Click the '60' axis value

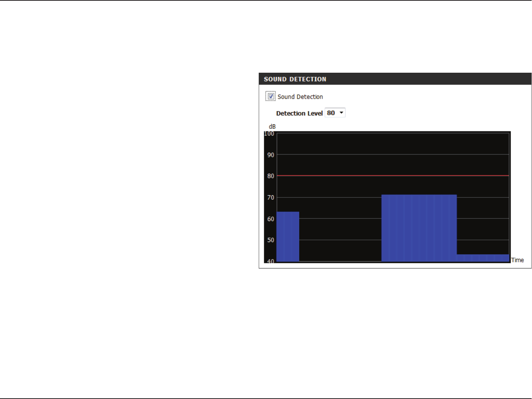tap(271, 219)
